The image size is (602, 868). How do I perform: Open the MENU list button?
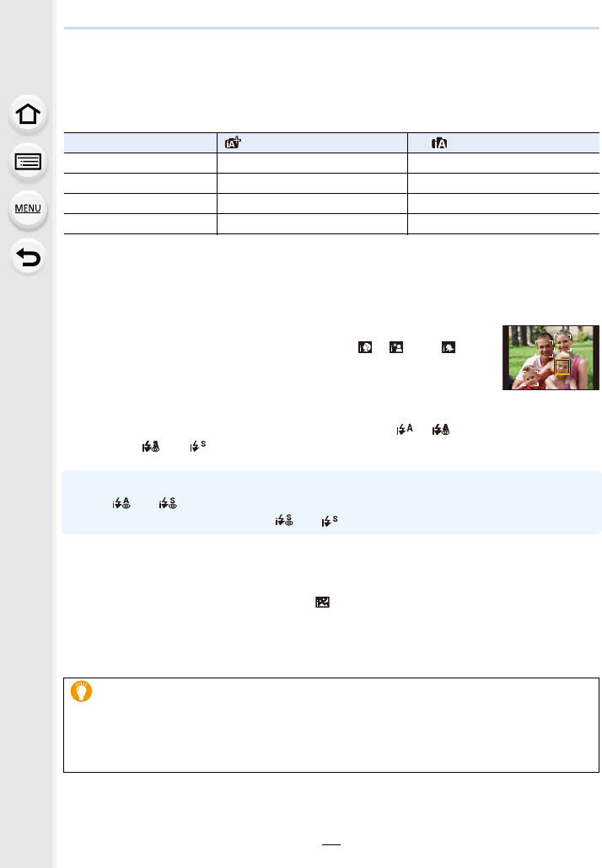click(x=28, y=209)
